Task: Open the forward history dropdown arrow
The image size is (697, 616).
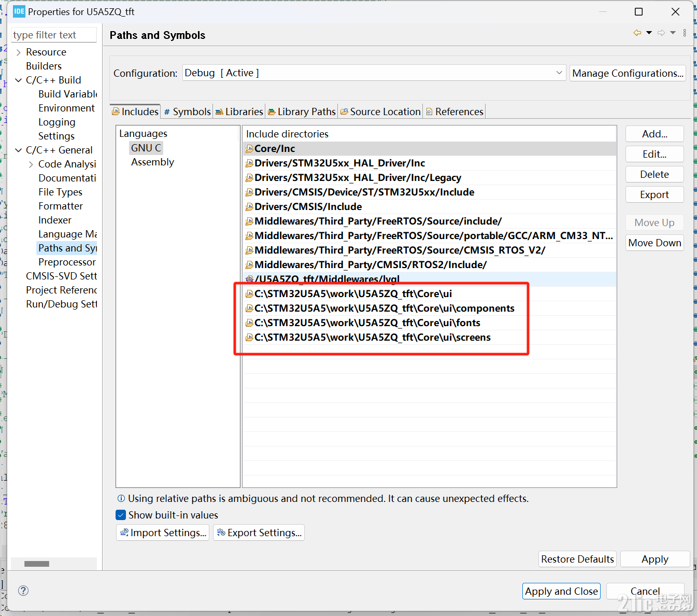Action: (673, 33)
